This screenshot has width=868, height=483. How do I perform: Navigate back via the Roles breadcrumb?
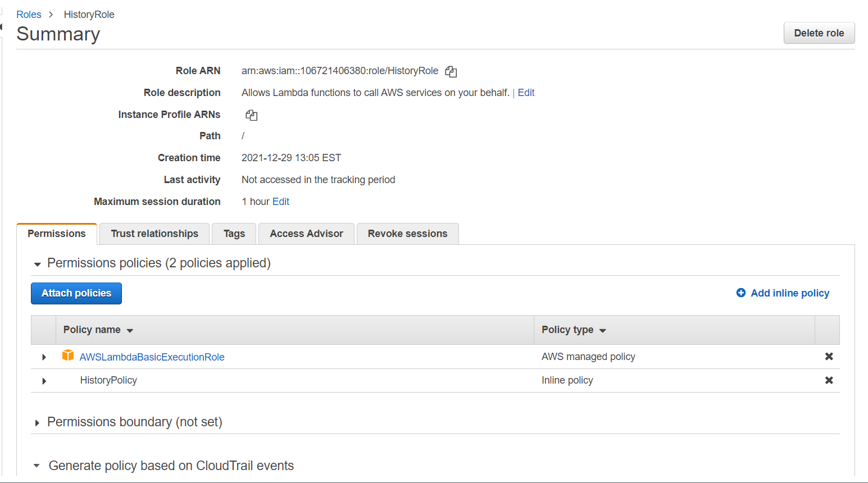29,14
